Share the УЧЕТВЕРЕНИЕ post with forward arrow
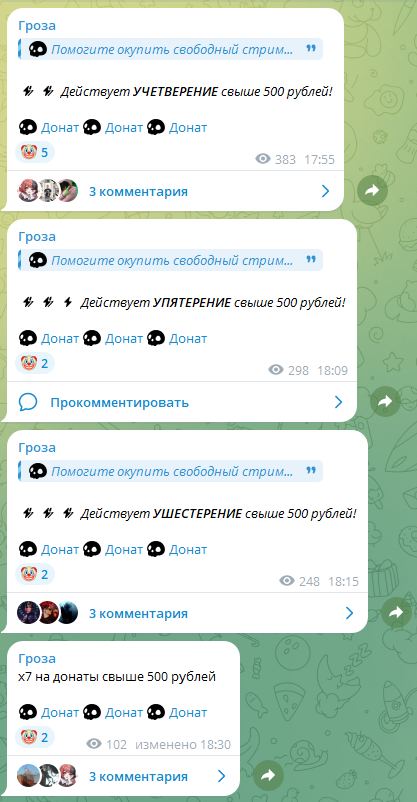Viewport: 417px width, 802px height. (372, 191)
